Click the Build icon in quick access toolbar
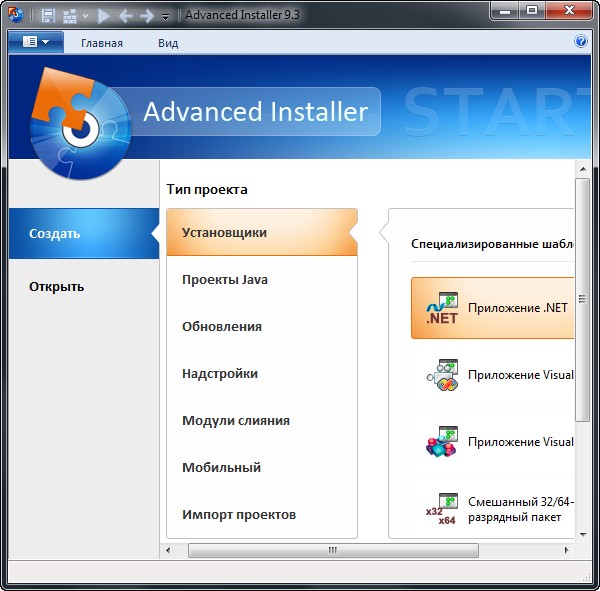Image resolution: width=600 pixels, height=591 pixels. pos(69,16)
